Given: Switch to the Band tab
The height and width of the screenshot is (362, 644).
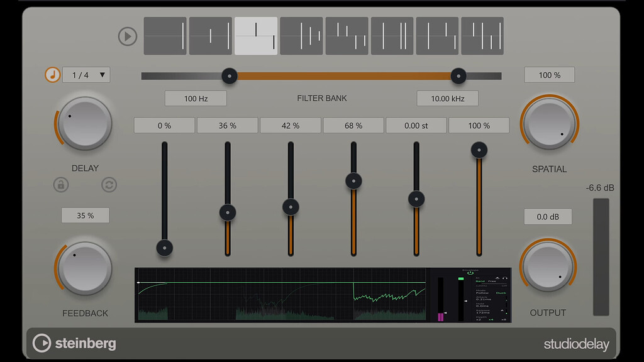Looking at the screenshot, I should pos(479,282).
